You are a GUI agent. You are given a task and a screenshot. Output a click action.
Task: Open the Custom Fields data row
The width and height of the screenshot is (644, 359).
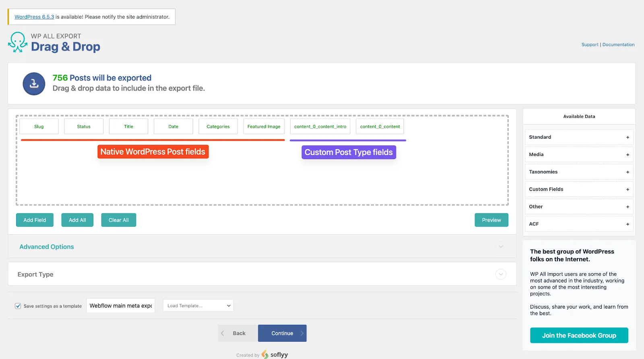(579, 189)
